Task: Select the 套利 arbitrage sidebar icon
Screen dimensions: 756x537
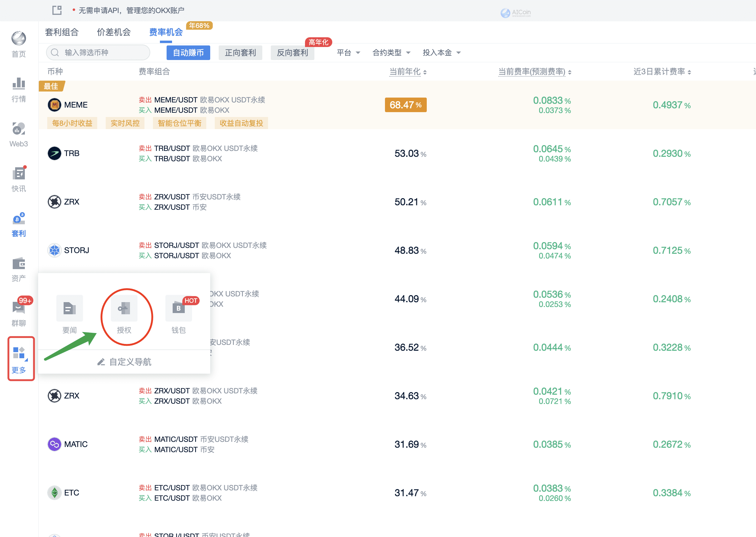Action: (19, 218)
